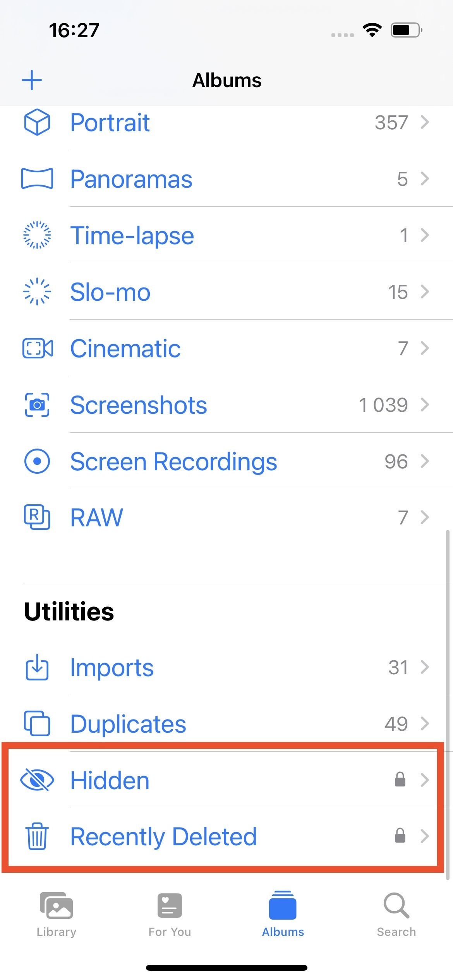Tap the plus icon to add album
The width and height of the screenshot is (453, 980).
point(32,80)
